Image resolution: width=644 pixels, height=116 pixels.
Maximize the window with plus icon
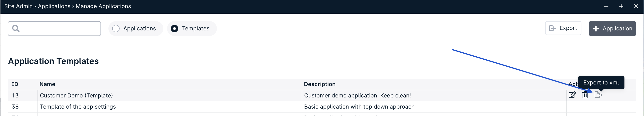pos(621,6)
